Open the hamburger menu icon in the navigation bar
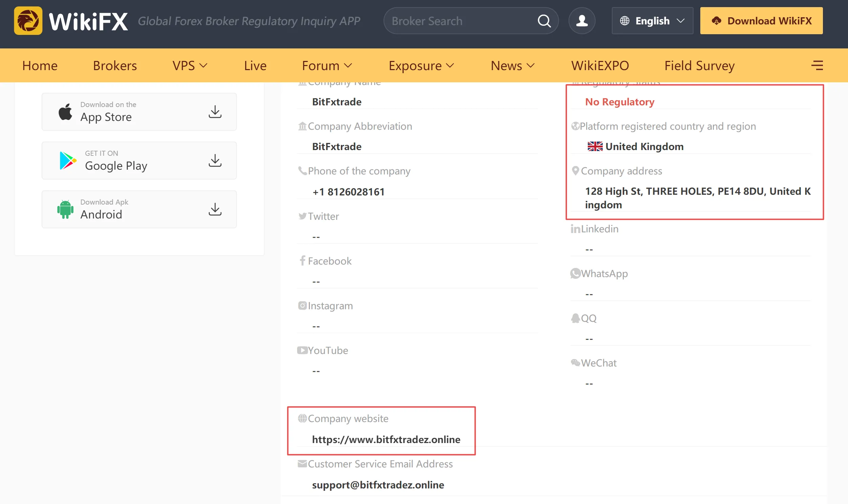 coord(817,65)
